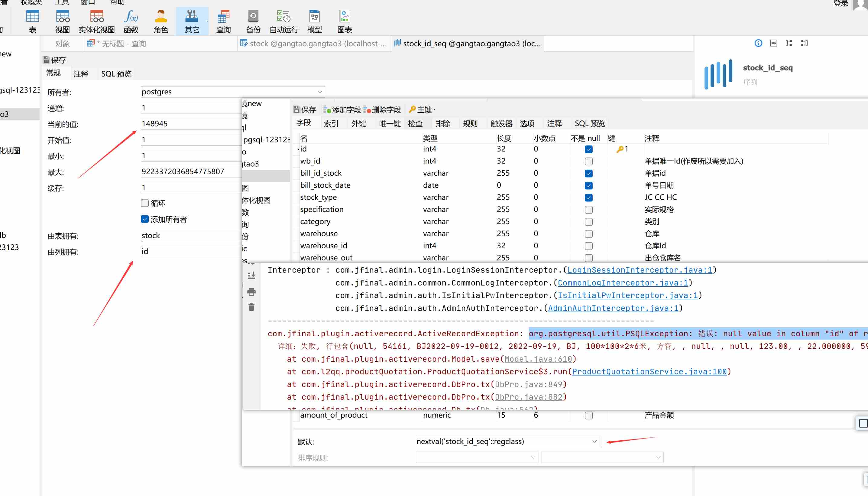868x496 pixels.
Task: Open the 查询 (Query) toolbar icon
Action: coord(224,21)
